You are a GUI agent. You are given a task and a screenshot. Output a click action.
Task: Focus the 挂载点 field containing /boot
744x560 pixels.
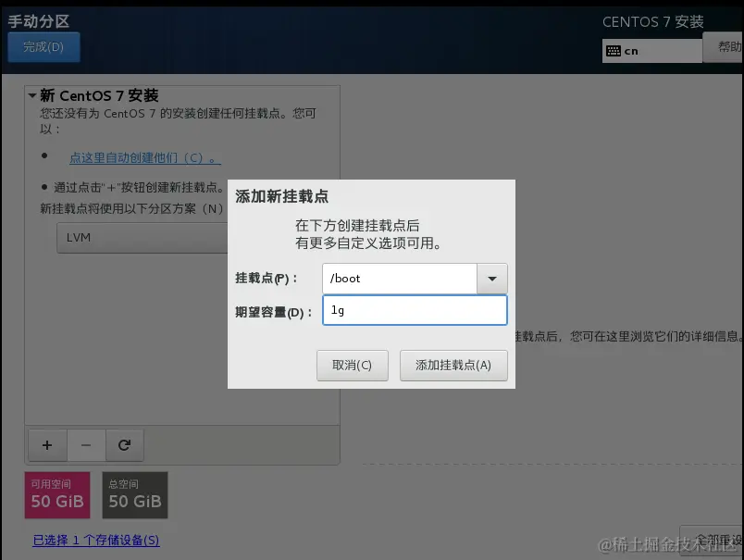(x=400, y=279)
